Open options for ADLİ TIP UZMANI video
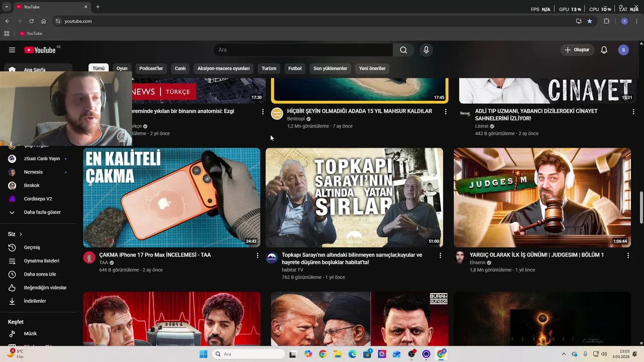This screenshot has width=644, height=362. point(633,112)
